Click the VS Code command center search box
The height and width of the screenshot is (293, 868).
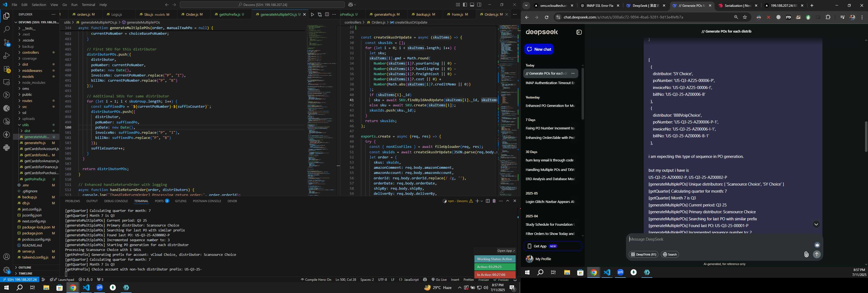click(262, 5)
